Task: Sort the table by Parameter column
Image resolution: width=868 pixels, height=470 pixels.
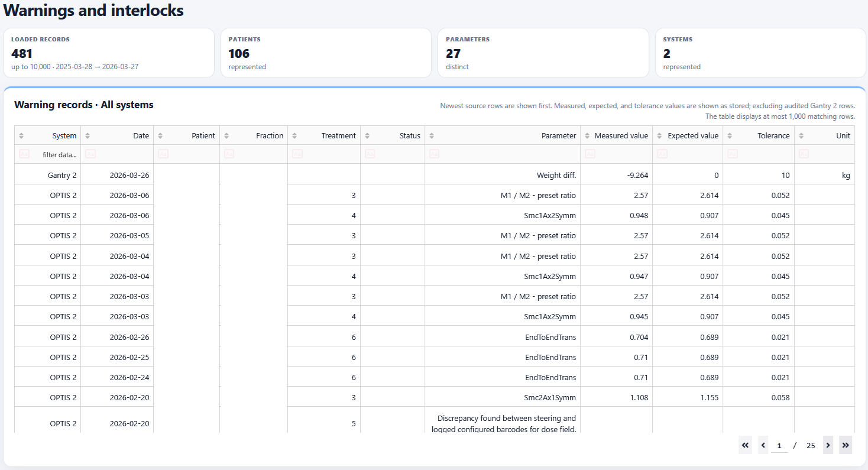Action: click(x=432, y=135)
